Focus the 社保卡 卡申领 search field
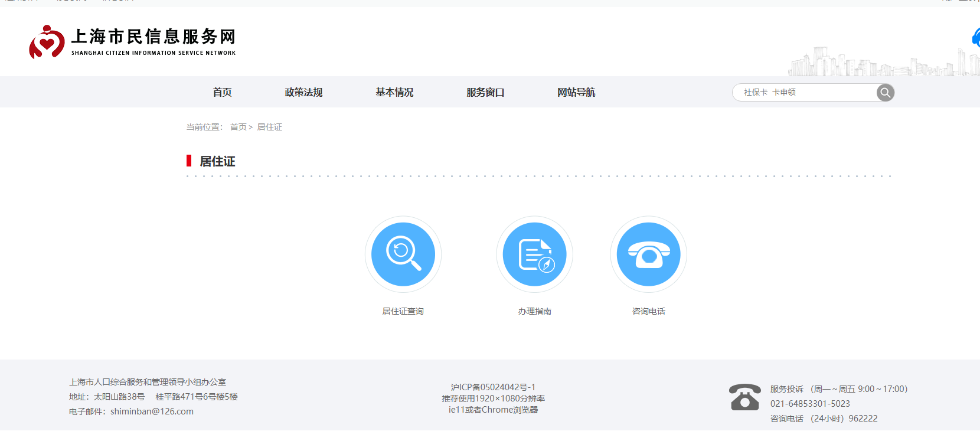The image size is (980, 441). (803, 93)
